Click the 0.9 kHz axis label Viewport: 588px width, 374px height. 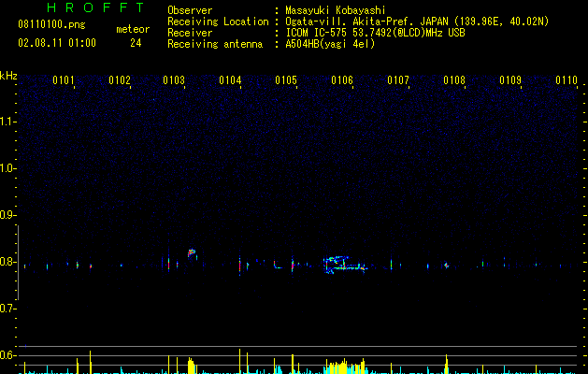[x=7, y=215]
